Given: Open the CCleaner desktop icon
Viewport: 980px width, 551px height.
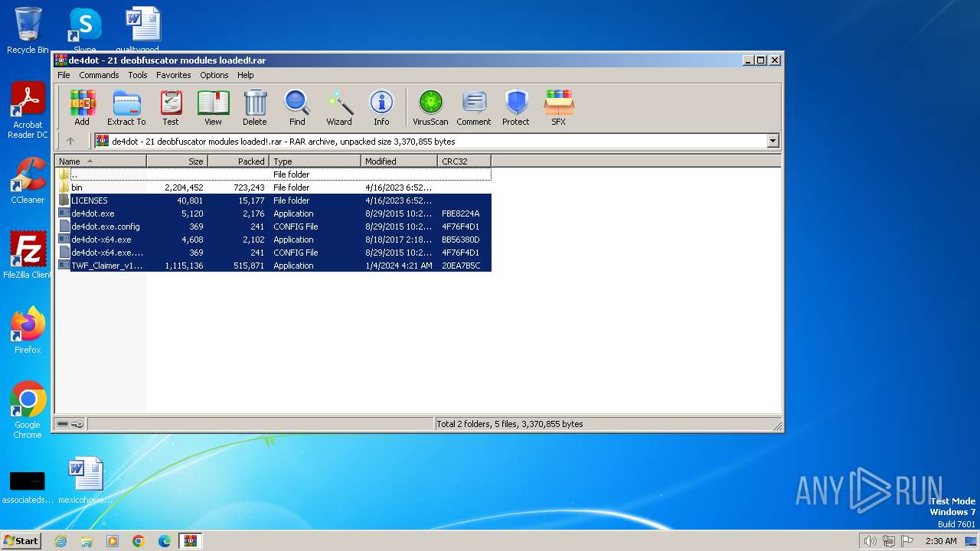Looking at the screenshot, I should tap(28, 181).
